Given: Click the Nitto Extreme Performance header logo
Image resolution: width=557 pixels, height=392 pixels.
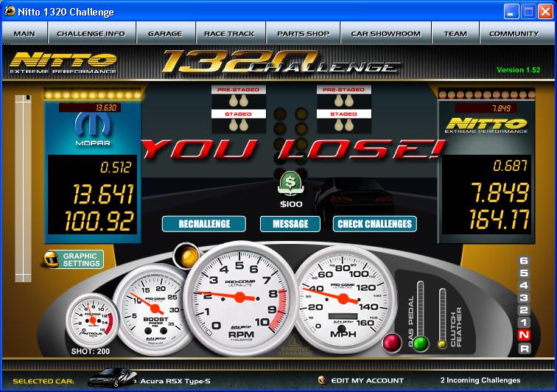Looking at the screenshot, I should point(63,63).
